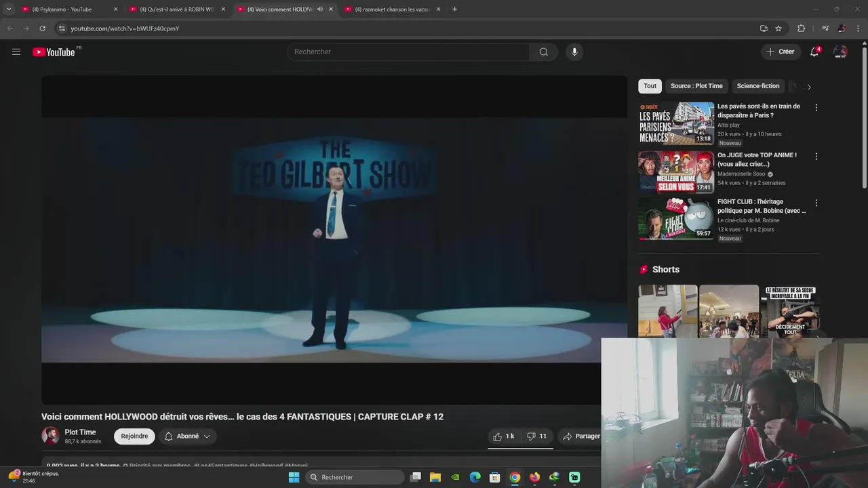
Task: Bookmark this page with the star
Action: click(778, 28)
